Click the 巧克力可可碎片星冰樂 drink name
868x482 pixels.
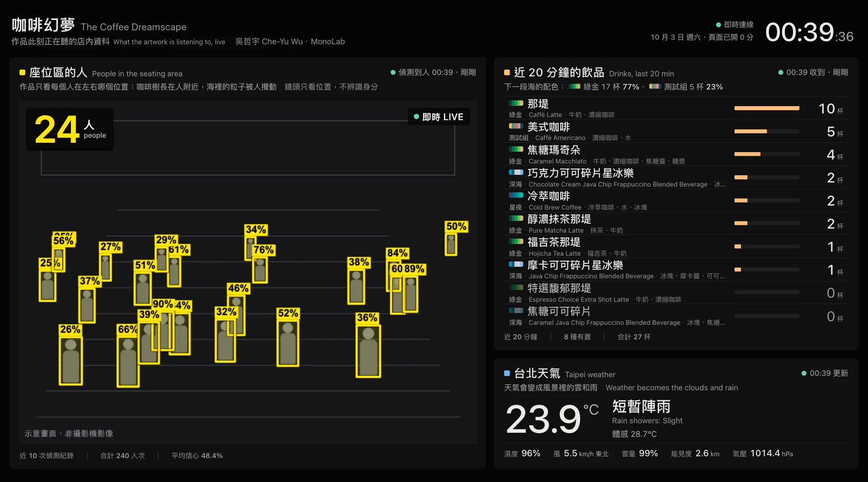pyautogui.click(x=580, y=173)
